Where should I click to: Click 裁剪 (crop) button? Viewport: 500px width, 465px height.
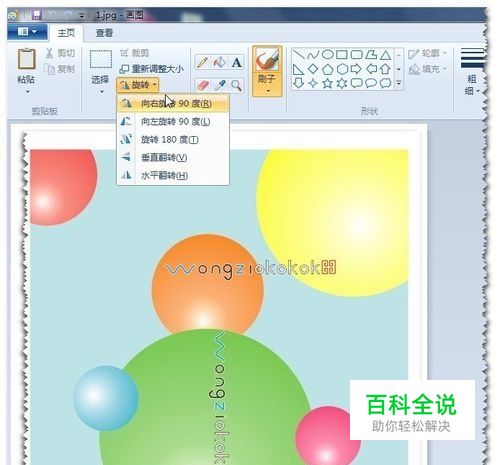(135, 53)
